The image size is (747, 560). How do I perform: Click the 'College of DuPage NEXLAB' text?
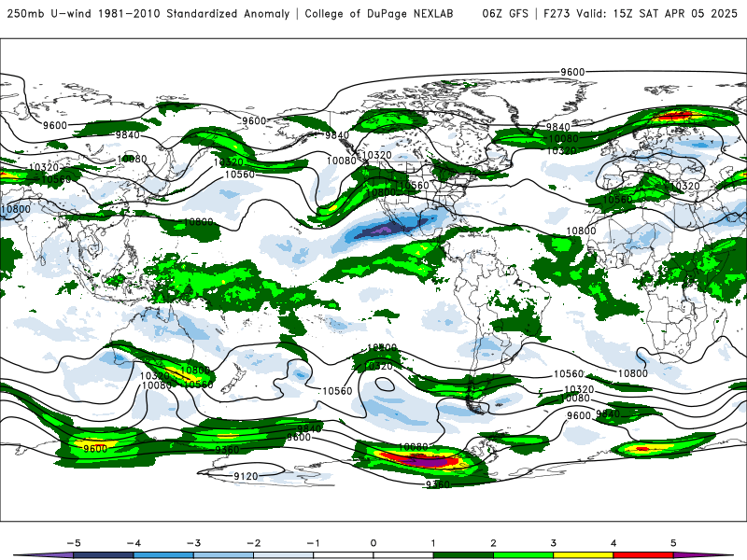click(379, 14)
